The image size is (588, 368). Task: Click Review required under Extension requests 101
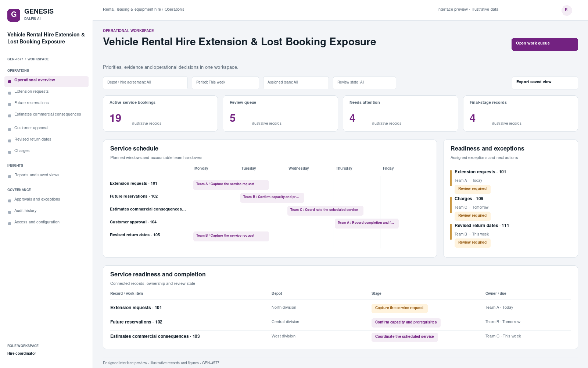(472, 189)
